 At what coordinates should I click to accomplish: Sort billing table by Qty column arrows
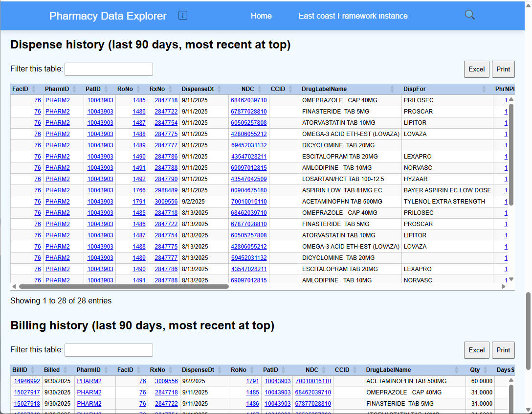pyautogui.click(x=487, y=370)
